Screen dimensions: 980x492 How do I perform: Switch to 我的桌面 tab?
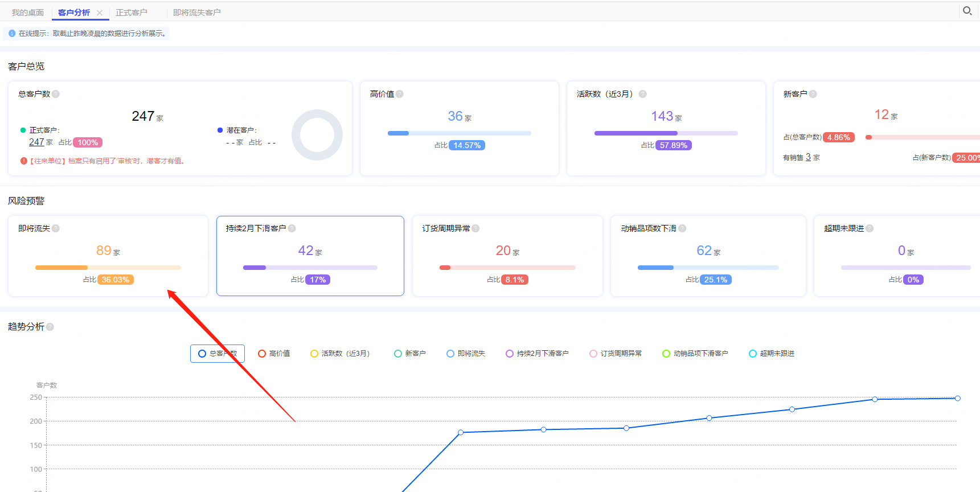pyautogui.click(x=28, y=13)
